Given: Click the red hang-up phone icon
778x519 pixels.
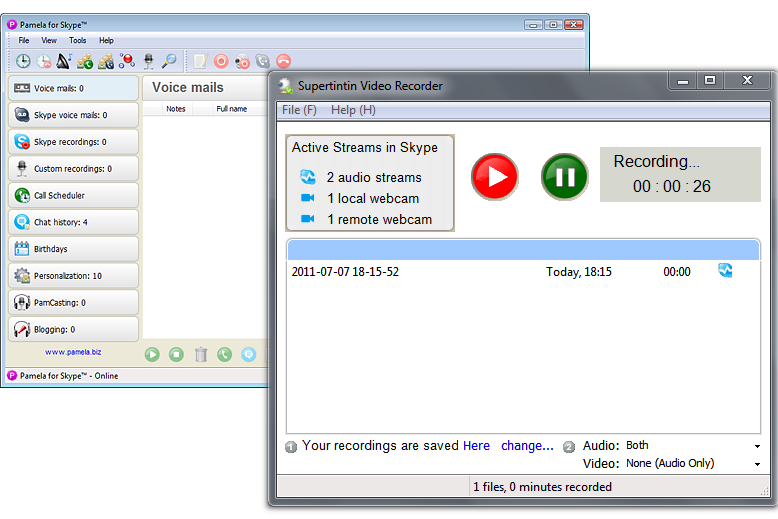Looking at the screenshot, I should pos(283,61).
